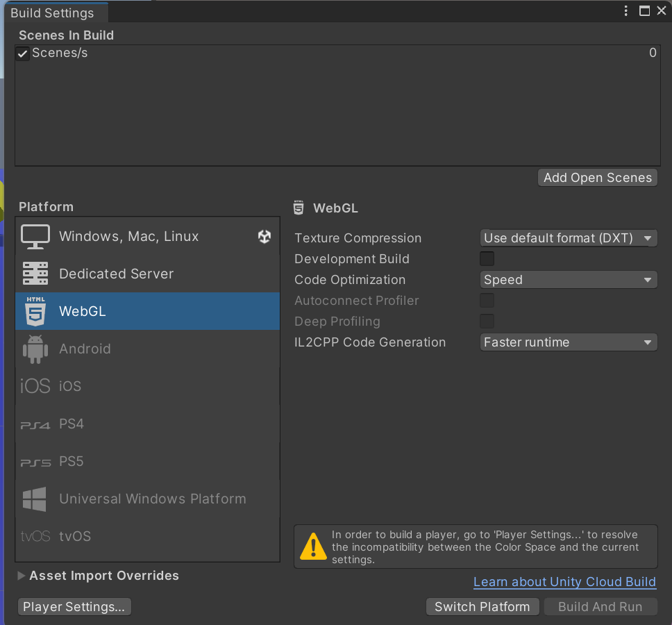Click the PS4 logo icon
The image size is (672, 625).
[35, 425]
